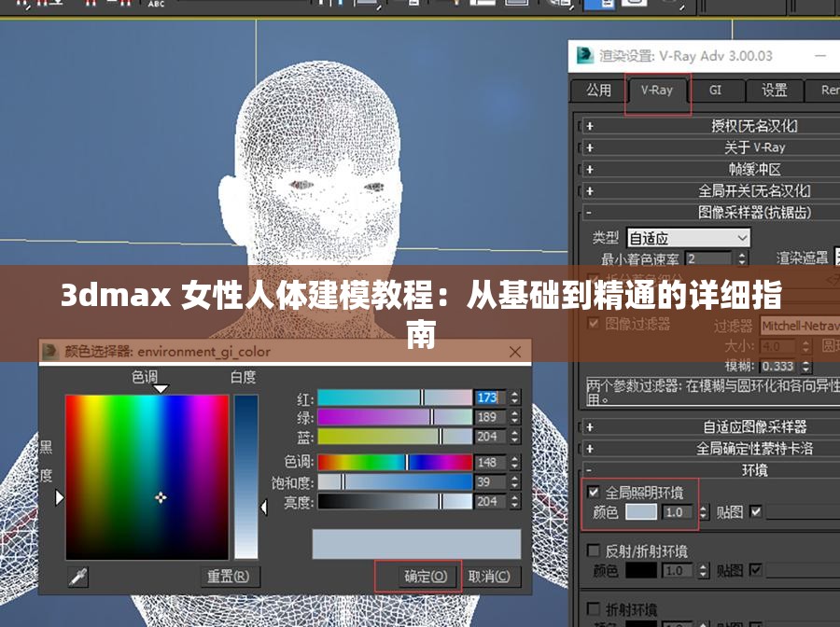Expand the 帧缓冲区 rollout
The height and width of the screenshot is (627, 840).
[709, 169]
